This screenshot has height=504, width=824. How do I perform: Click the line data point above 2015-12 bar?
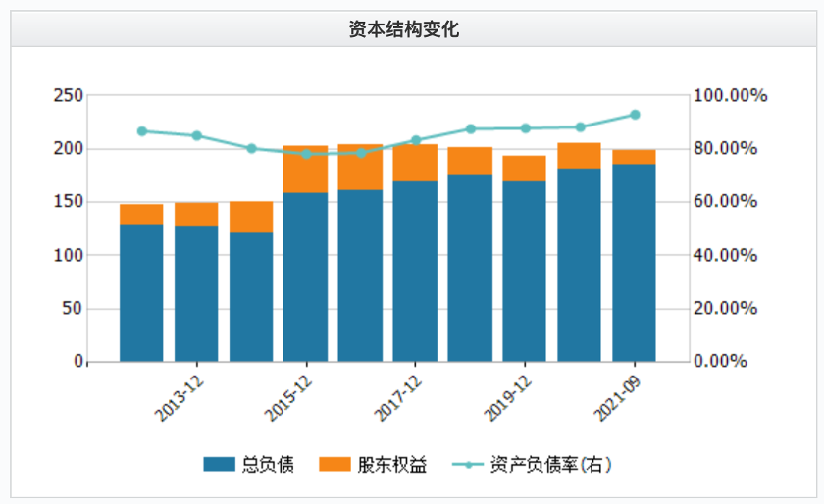click(x=306, y=154)
